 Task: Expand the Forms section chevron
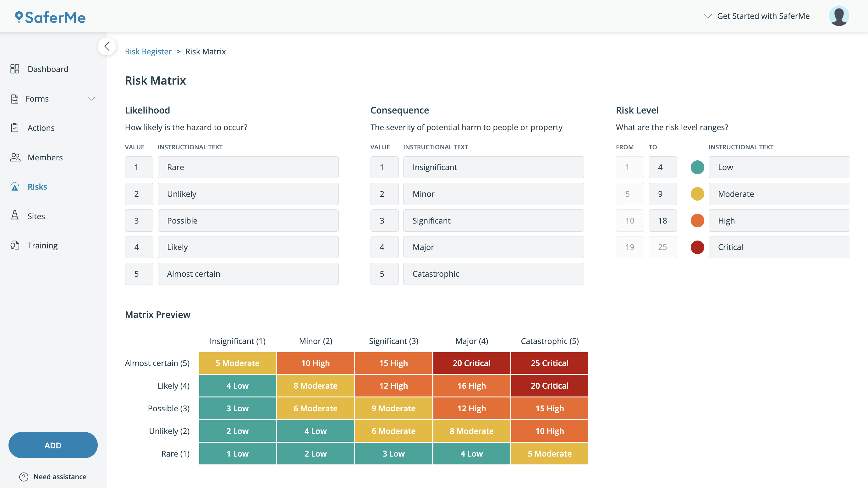[x=91, y=98]
